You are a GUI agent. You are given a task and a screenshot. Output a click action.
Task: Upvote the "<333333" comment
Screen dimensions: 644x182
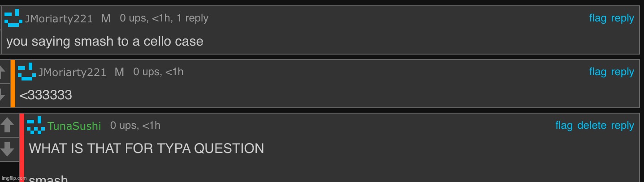click(2, 72)
